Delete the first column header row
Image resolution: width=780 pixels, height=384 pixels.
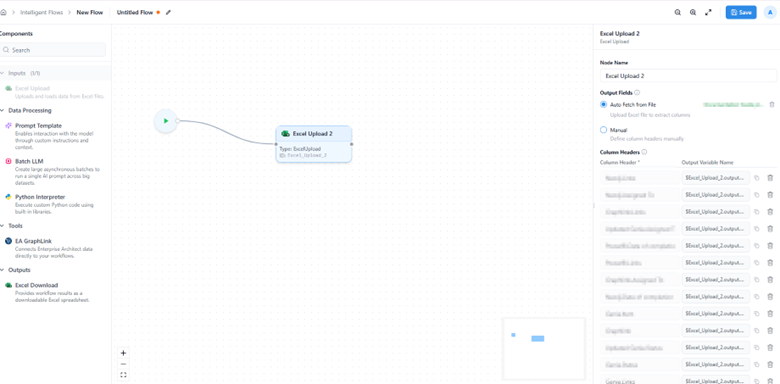pos(770,178)
